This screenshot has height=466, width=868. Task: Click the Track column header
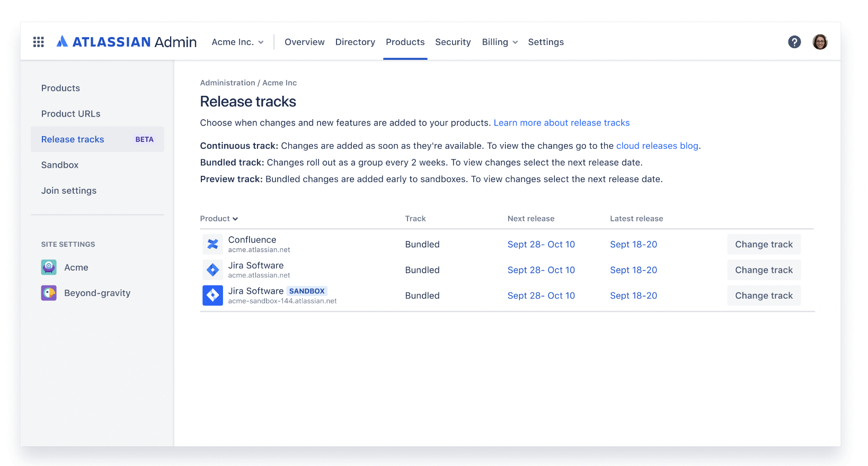point(415,219)
